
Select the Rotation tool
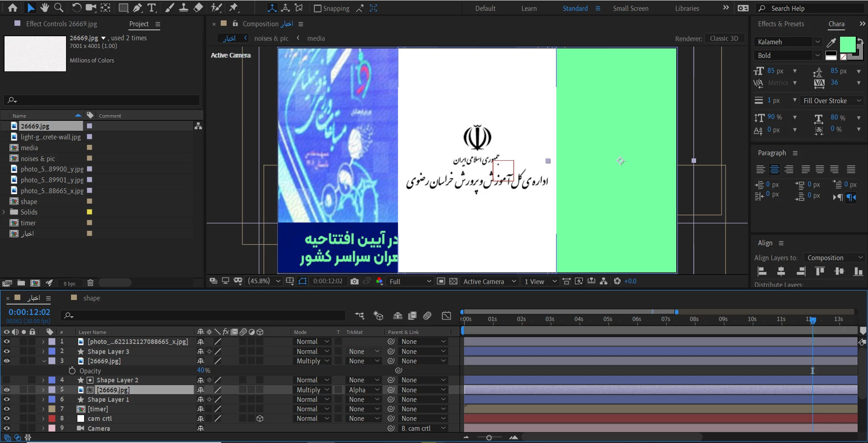[x=77, y=8]
